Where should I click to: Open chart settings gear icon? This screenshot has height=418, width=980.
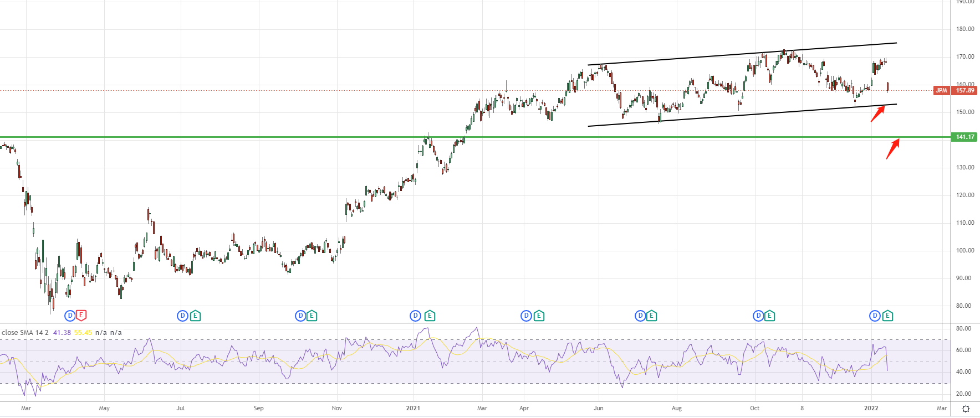[x=966, y=409]
